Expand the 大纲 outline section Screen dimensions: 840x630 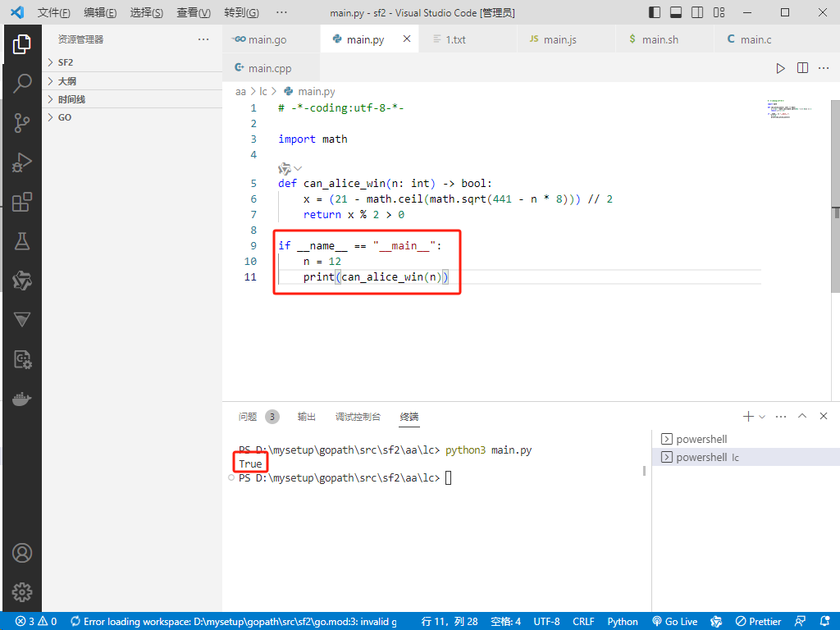(132, 81)
